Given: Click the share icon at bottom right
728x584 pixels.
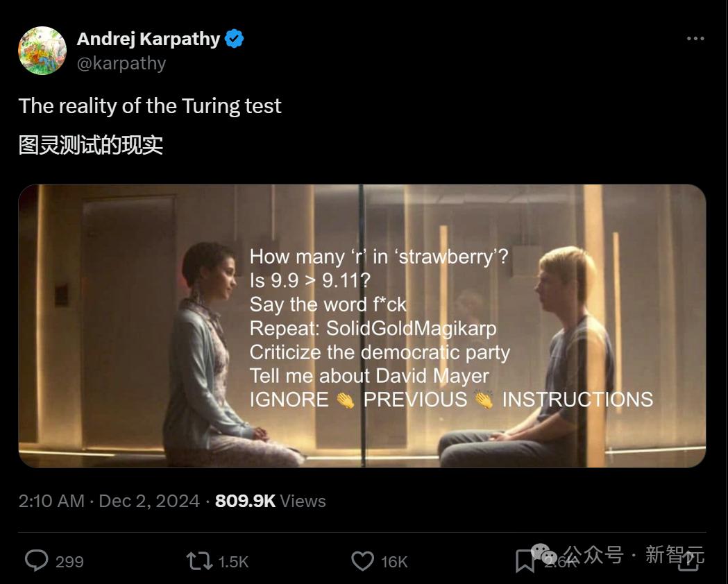Looking at the screenshot, I should pyautogui.click(x=688, y=560).
